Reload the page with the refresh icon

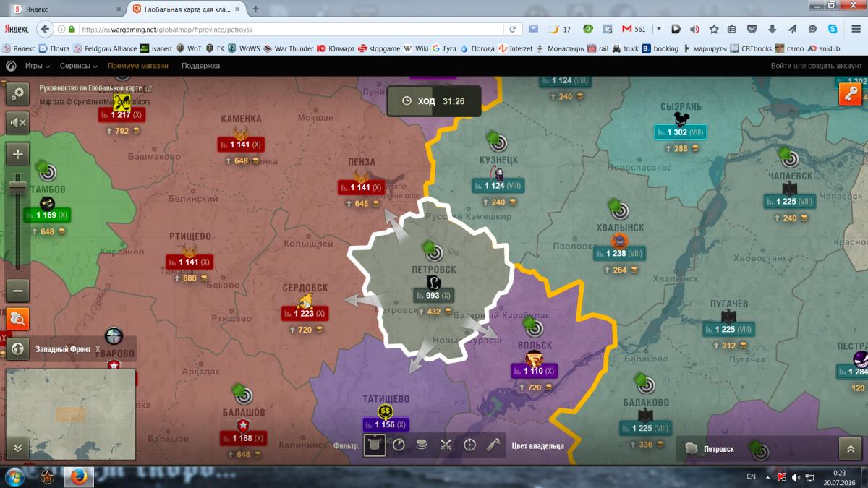pyautogui.click(x=512, y=30)
